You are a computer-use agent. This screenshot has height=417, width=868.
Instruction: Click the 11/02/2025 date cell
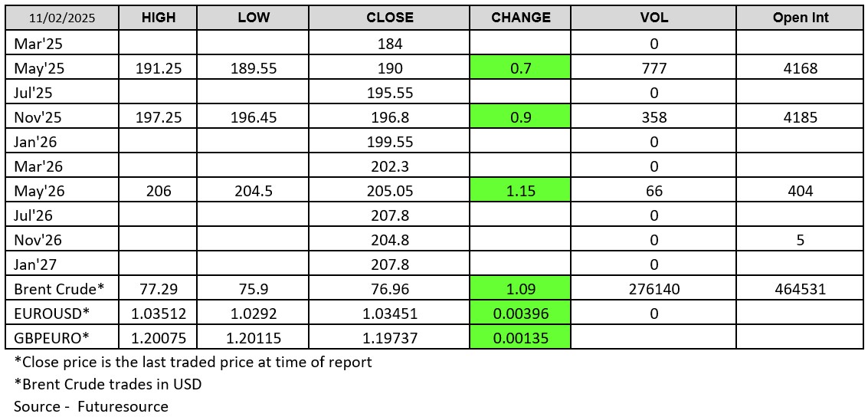pyautogui.click(x=62, y=18)
